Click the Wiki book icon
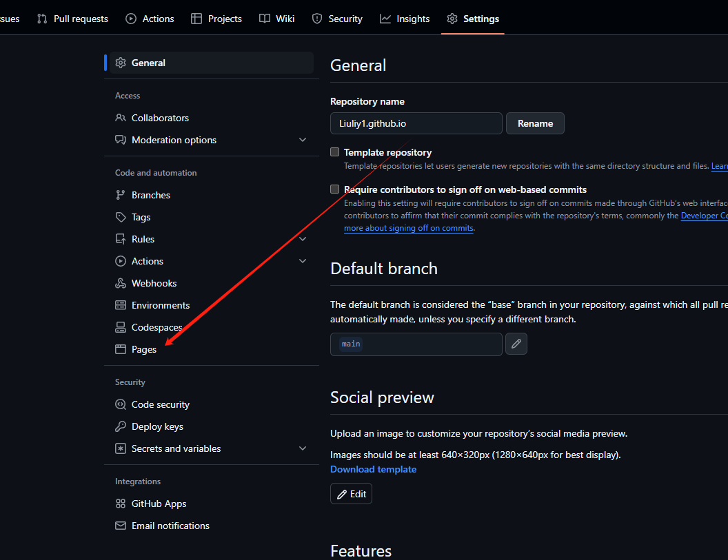The image size is (728, 560). pos(265,19)
